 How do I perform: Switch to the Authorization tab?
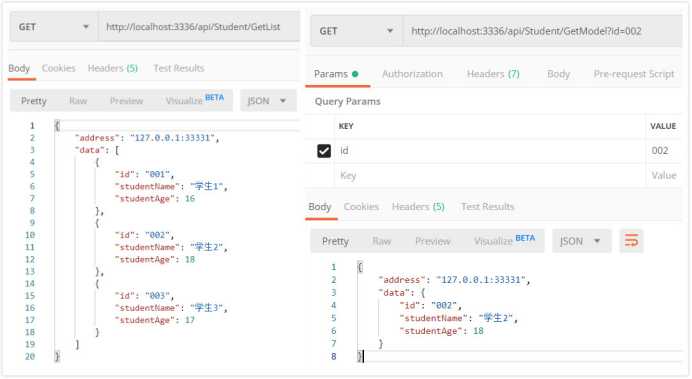click(x=412, y=74)
